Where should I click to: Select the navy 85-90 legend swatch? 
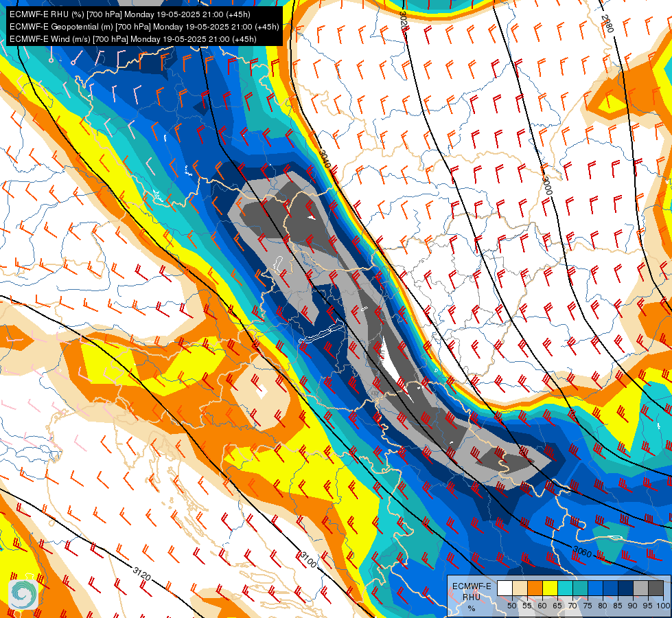[626, 588]
